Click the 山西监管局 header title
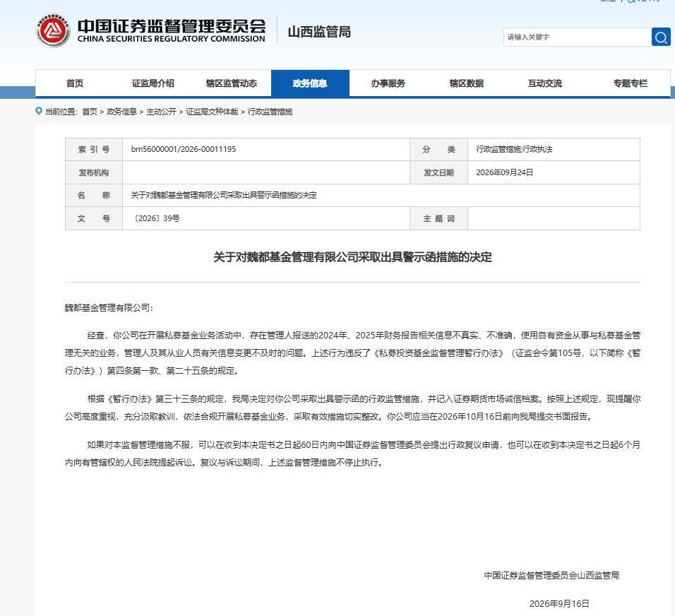This screenshot has width=675, height=616. [319, 32]
